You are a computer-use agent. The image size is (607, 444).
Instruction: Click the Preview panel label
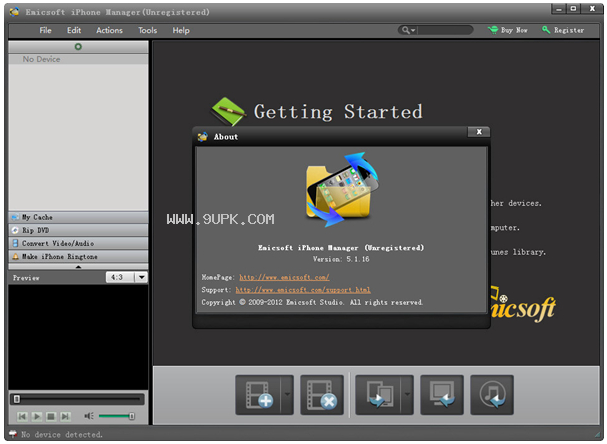[26, 278]
